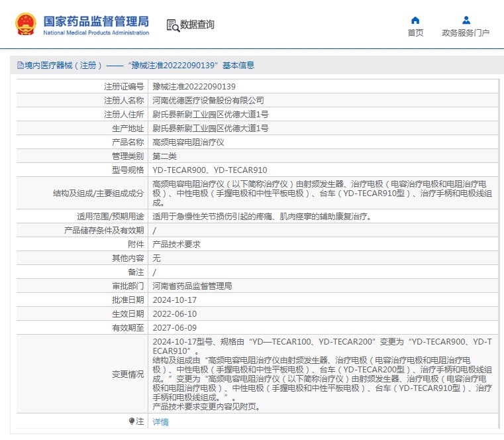The width and height of the screenshot is (504, 440).
Task: Click the national emblem logo
Action: click(25, 24)
